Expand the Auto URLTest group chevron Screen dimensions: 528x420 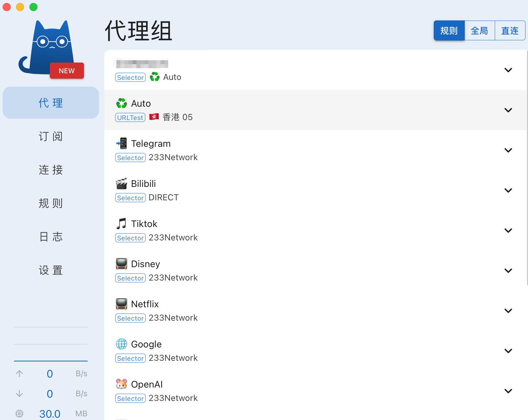(x=508, y=110)
